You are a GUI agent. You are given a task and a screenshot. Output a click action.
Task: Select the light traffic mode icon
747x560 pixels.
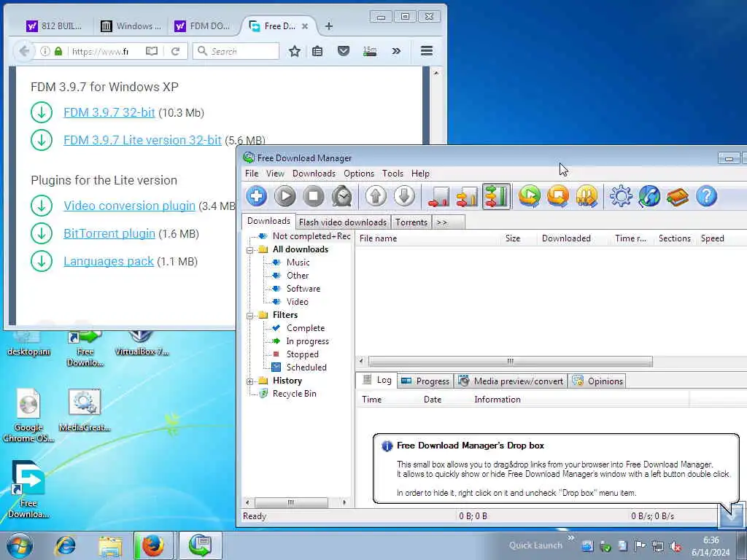point(438,196)
